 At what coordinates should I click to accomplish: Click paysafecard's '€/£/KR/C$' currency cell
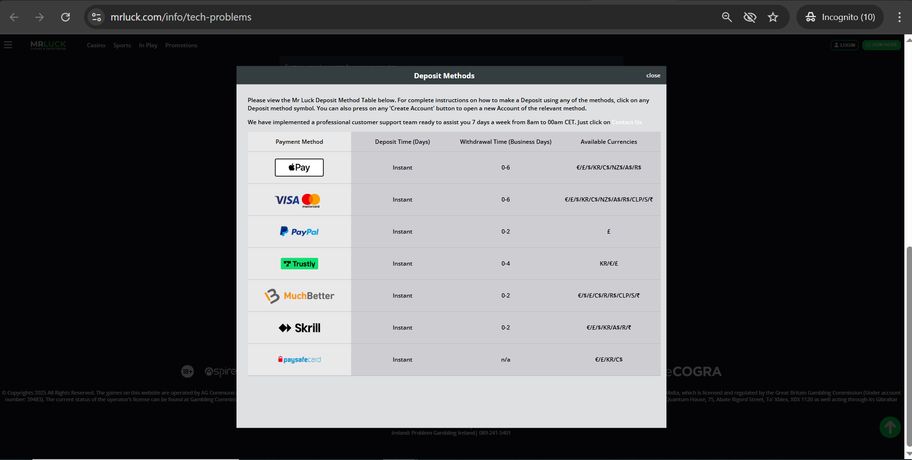coord(608,360)
